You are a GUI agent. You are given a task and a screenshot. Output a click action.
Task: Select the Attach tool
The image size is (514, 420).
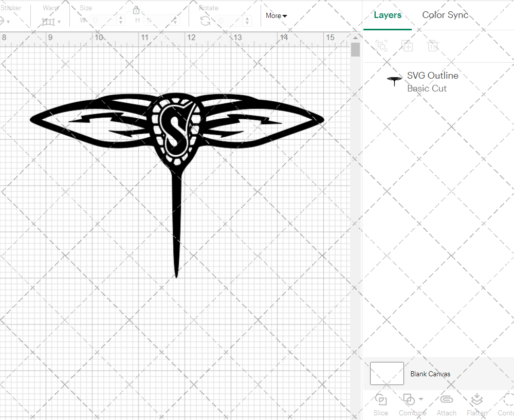click(x=446, y=404)
